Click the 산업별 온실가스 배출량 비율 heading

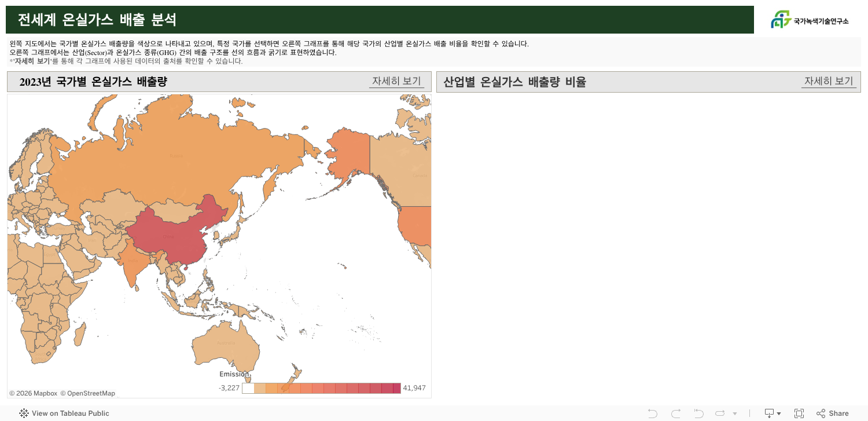tap(514, 82)
